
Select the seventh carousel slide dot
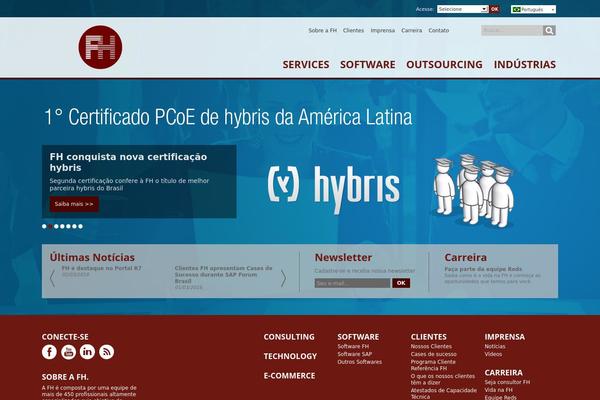[80, 226]
